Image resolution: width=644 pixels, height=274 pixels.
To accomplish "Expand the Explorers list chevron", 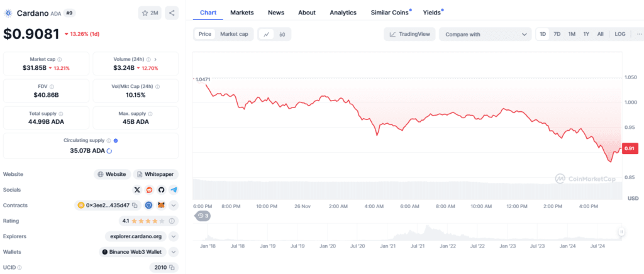I will coord(174,236).
